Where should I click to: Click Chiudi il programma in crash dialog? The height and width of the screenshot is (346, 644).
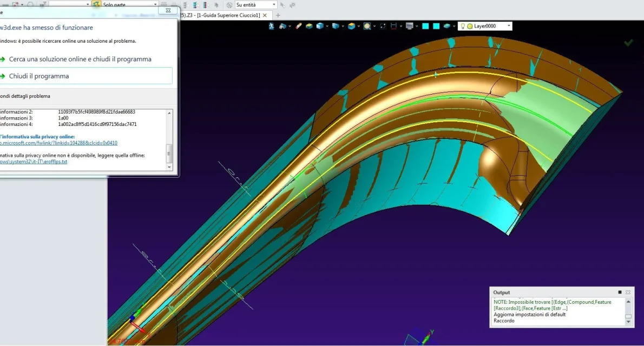tap(86, 76)
